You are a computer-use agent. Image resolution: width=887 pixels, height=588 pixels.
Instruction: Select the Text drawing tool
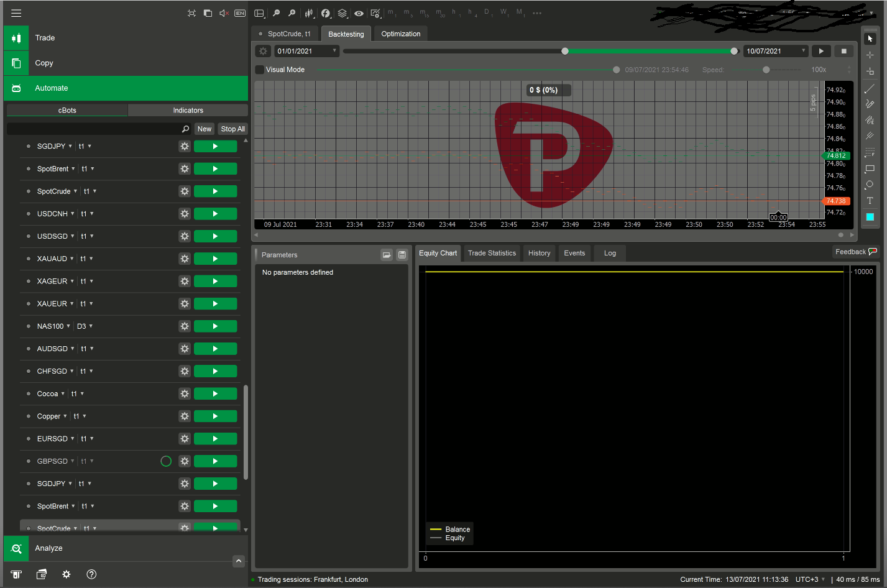870,201
